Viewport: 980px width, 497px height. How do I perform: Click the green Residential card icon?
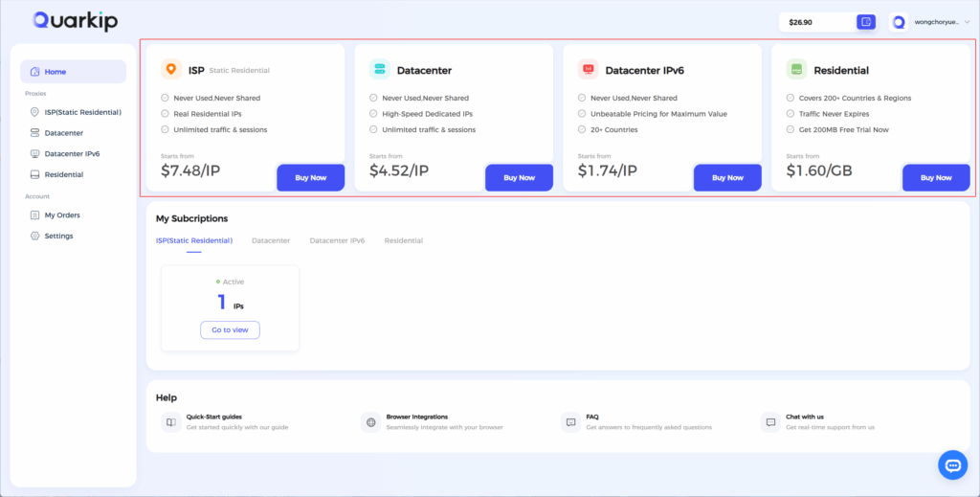pos(796,69)
